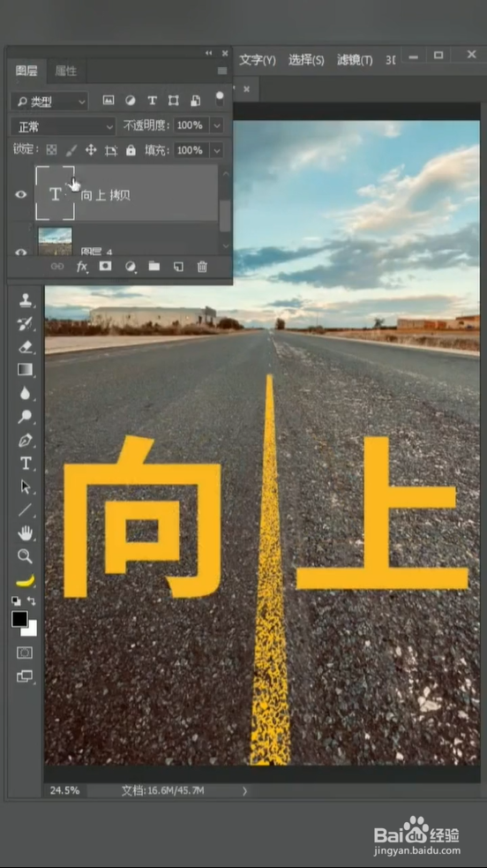Close the open document tab
487x868 pixels.
[x=246, y=88]
